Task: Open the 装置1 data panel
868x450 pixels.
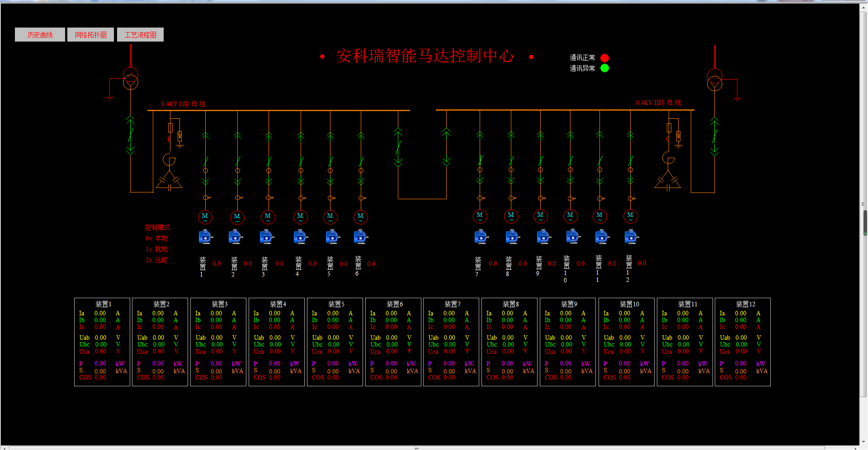Action: point(102,342)
